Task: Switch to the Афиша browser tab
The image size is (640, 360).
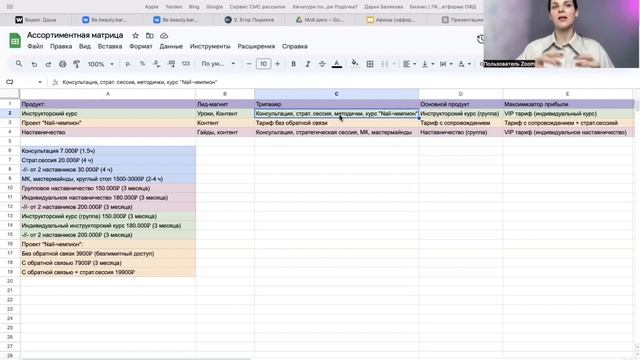Action: pyautogui.click(x=391, y=20)
